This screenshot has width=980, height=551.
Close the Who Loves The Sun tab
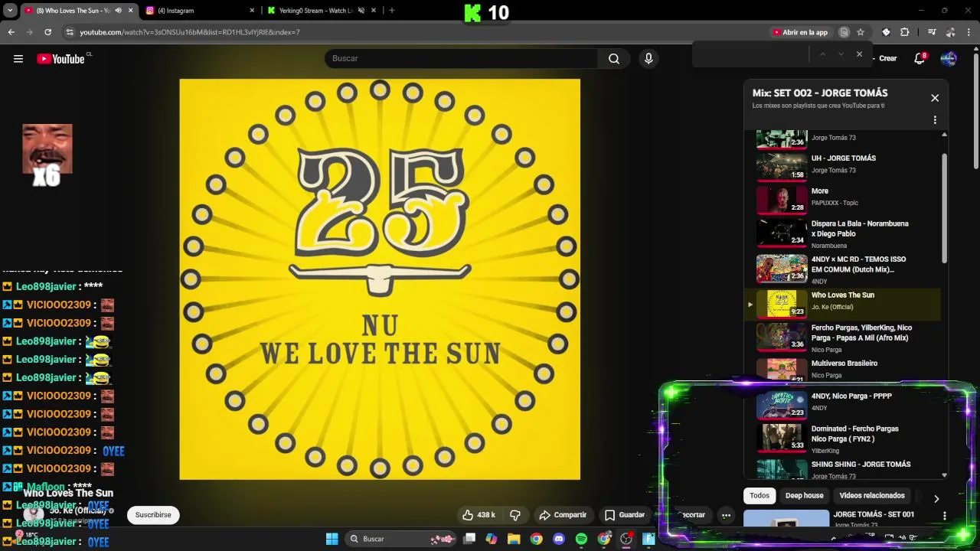point(130,11)
